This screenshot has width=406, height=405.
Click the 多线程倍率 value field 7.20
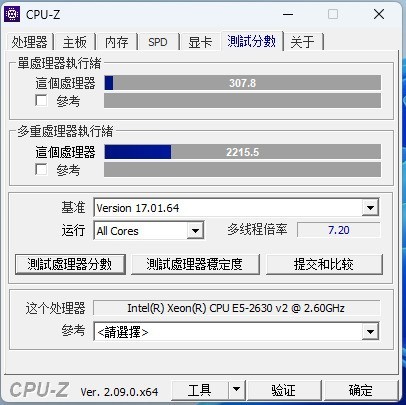pos(338,230)
